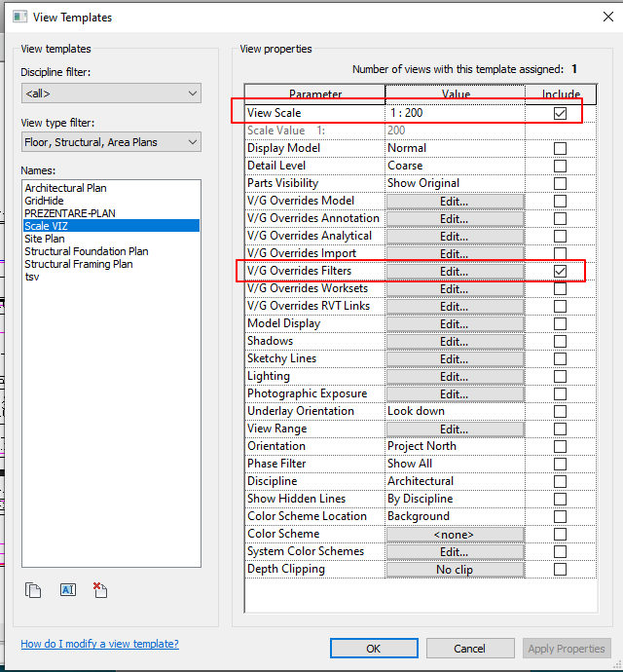Check Include for V/G Overrides Worksets
The image size is (623, 672).
pyautogui.click(x=560, y=289)
